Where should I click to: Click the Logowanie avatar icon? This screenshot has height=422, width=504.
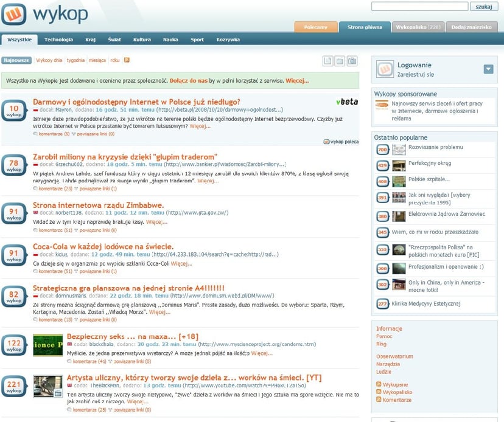pyautogui.click(x=385, y=69)
